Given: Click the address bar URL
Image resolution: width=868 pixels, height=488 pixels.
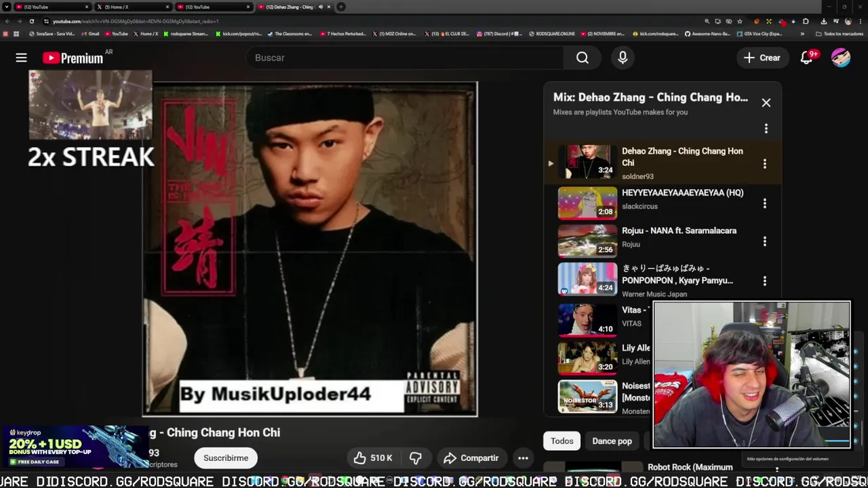Looking at the screenshot, I should click(x=136, y=22).
